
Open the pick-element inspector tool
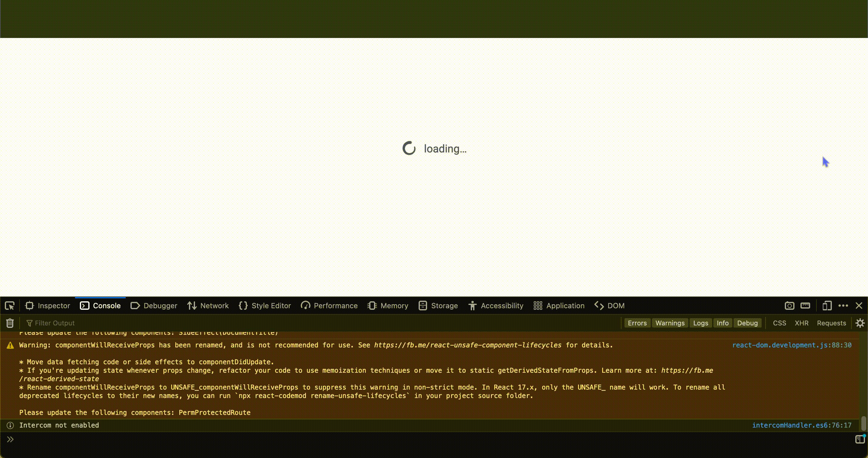(x=9, y=306)
